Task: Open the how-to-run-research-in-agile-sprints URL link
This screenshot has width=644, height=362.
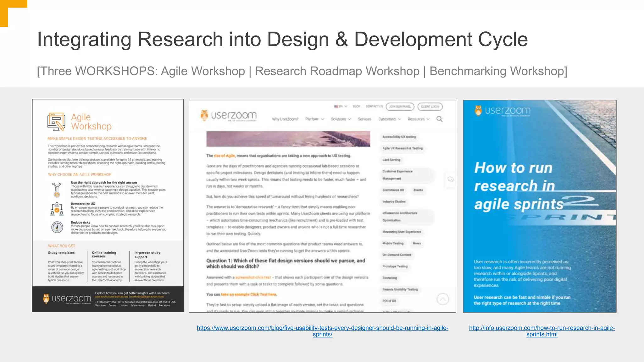Action: click(x=542, y=331)
